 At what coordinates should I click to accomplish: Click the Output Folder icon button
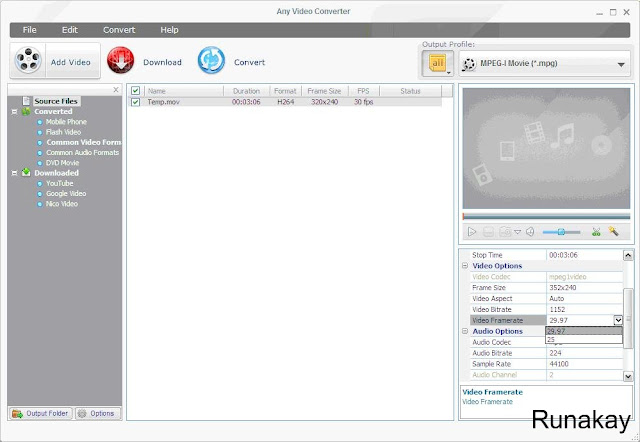coord(40,413)
